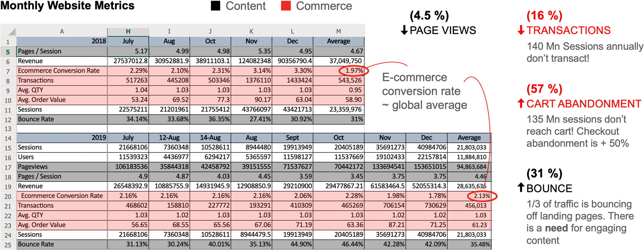The width and height of the screenshot is (644, 250).
Task: Click the 2018 Bounce Rate label cell
Action: [x=36, y=119]
